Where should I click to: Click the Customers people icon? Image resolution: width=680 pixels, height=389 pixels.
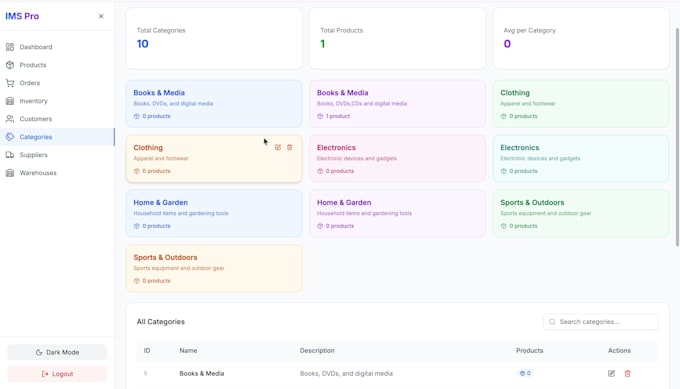10,119
